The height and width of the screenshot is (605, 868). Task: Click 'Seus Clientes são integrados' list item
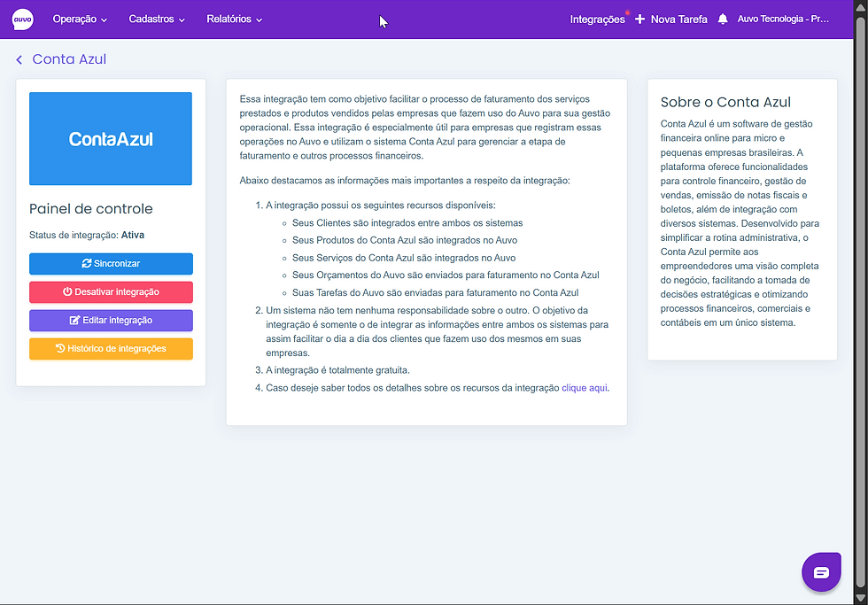(407, 223)
